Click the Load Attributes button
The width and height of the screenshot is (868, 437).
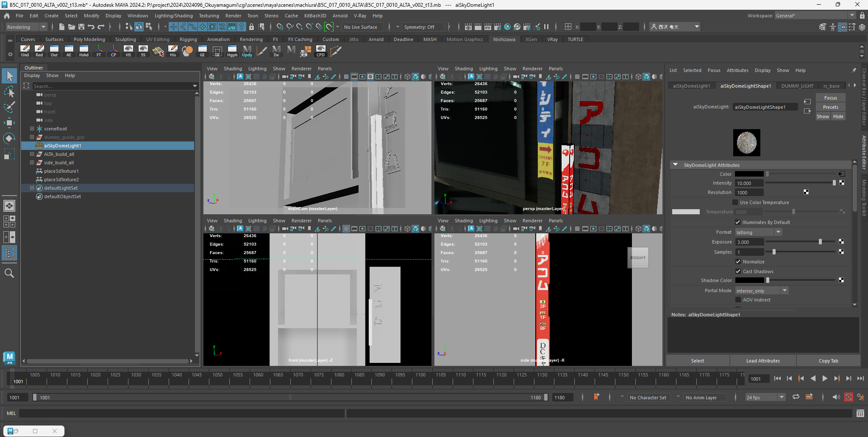point(762,361)
